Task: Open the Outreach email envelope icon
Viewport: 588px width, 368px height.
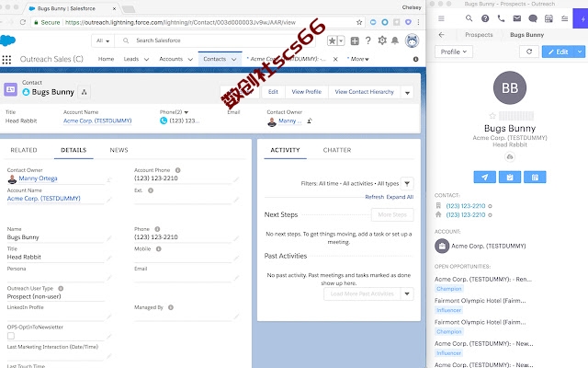Action: click(516, 18)
